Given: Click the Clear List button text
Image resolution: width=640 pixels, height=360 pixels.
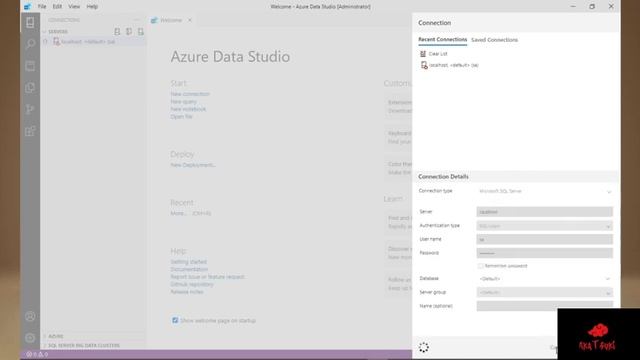Looking at the screenshot, I should [438, 54].
